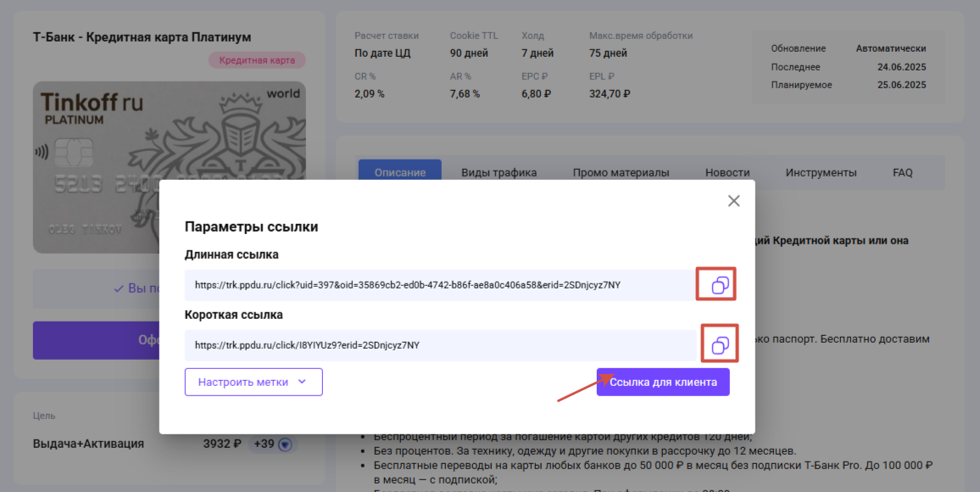Click the AR % value 7,68 %

[x=465, y=94]
